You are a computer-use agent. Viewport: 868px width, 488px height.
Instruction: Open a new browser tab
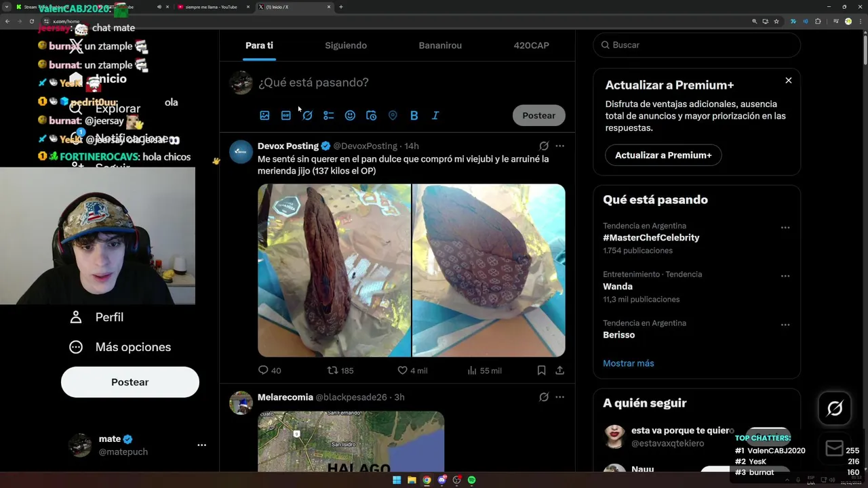click(340, 7)
